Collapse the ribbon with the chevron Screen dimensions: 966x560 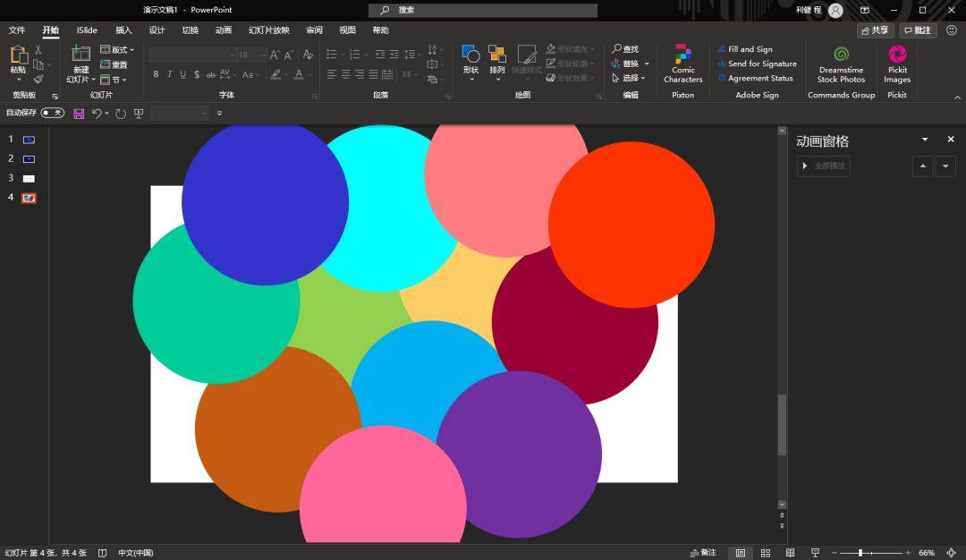click(x=957, y=97)
